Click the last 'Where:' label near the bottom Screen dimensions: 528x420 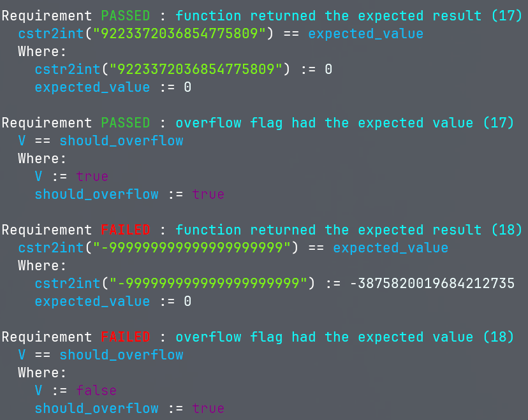[x=42, y=372]
